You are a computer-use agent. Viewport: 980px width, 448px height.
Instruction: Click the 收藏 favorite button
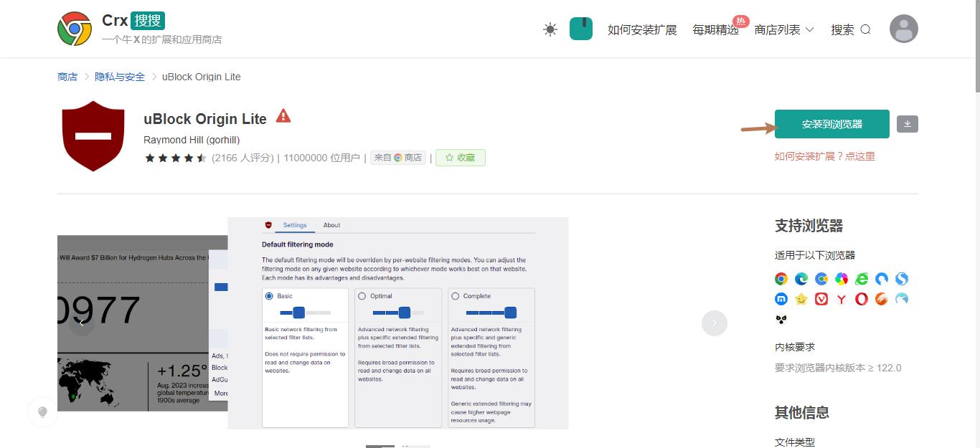coord(461,158)
